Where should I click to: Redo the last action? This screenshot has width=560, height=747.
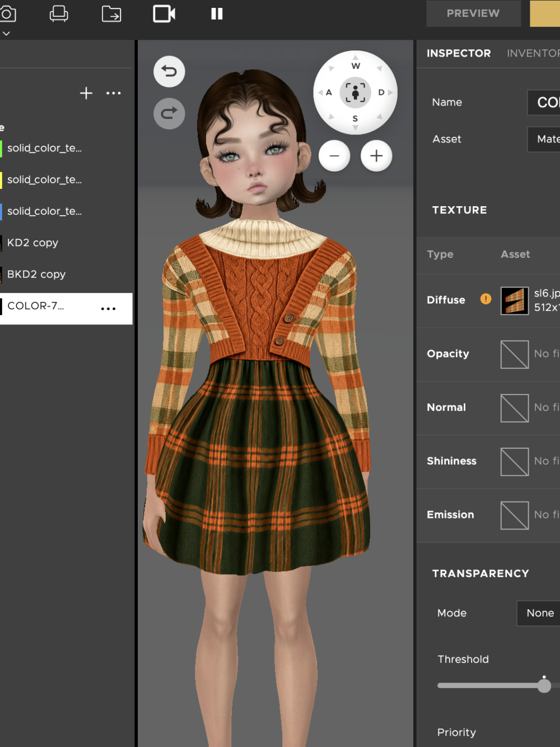169,114
